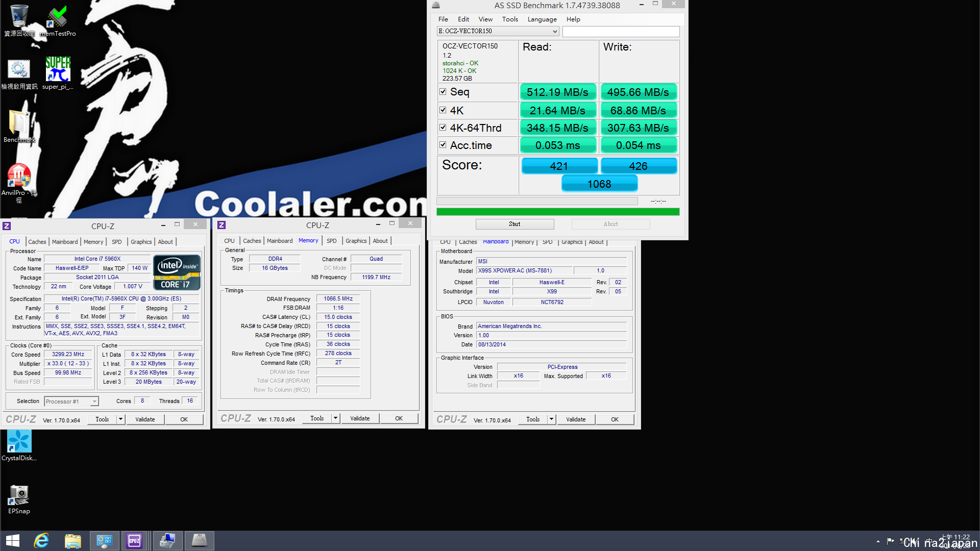Screen dimensions: 980x551
Task: Switch to SPD tab in Memory CPU-Z window
Action: pyautogui.click(x=331, y=241)
